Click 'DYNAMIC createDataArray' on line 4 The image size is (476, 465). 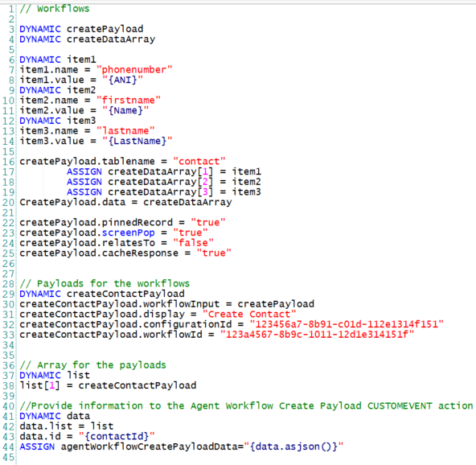(x=88, y=39)
